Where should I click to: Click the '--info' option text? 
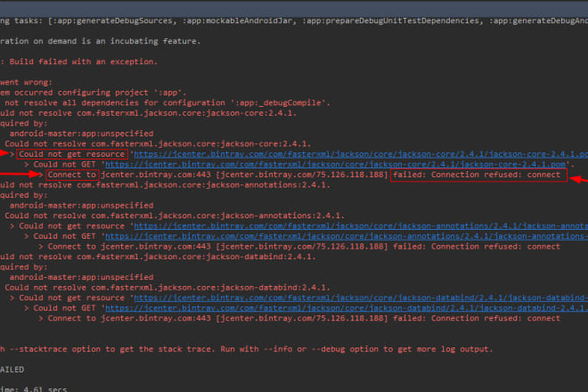(278, 349)
